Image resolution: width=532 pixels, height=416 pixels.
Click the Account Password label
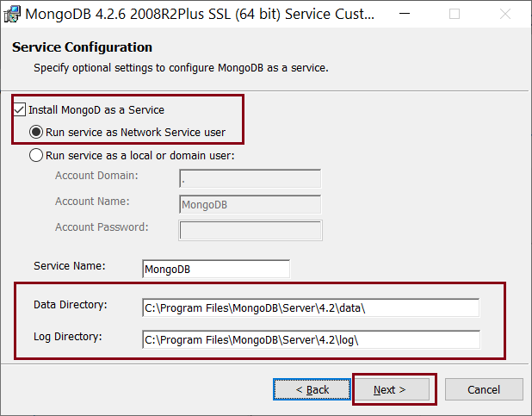tap(102, 227)
